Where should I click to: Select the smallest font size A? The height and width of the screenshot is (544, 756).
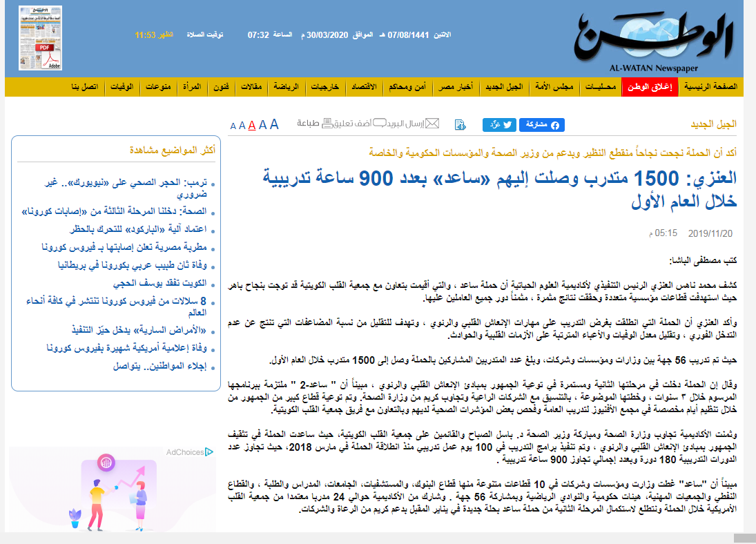click(x=233, y=126)
